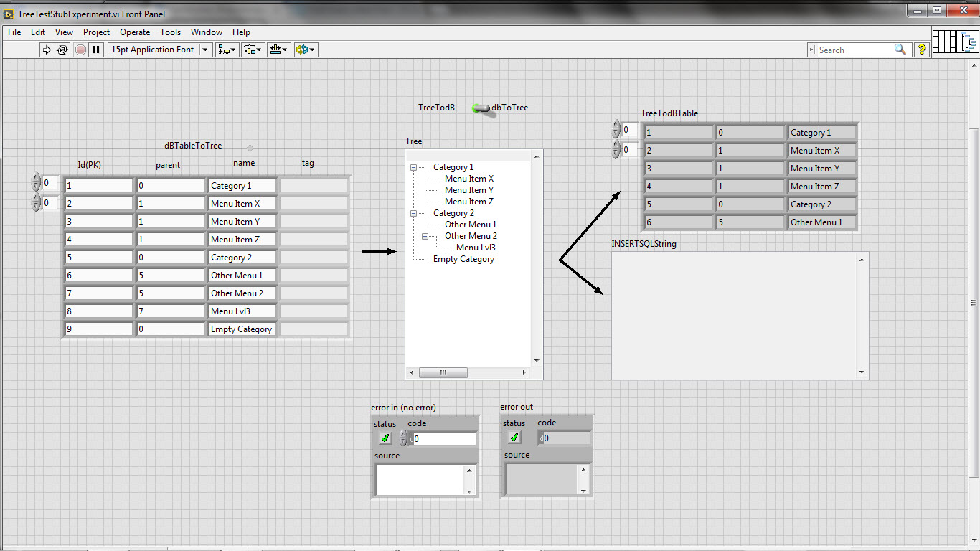This screenshot has width=980, height=551.
Task: Open the Align Objects tool
Action: point(227,50)
